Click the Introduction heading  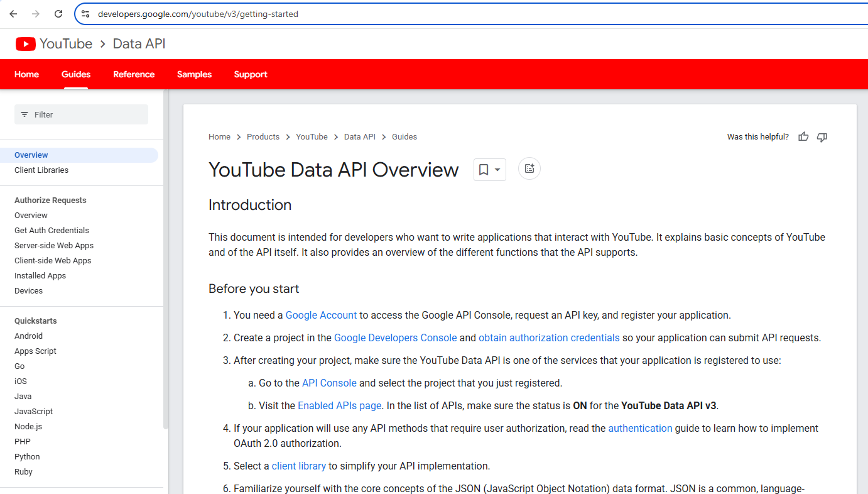click(x=250, y=205)
